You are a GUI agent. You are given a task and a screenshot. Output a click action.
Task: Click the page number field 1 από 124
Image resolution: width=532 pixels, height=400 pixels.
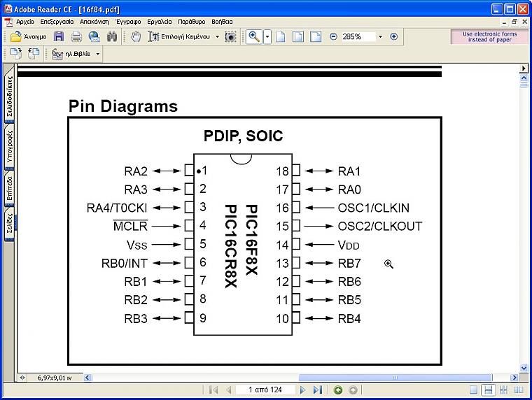tap(265, 390)
